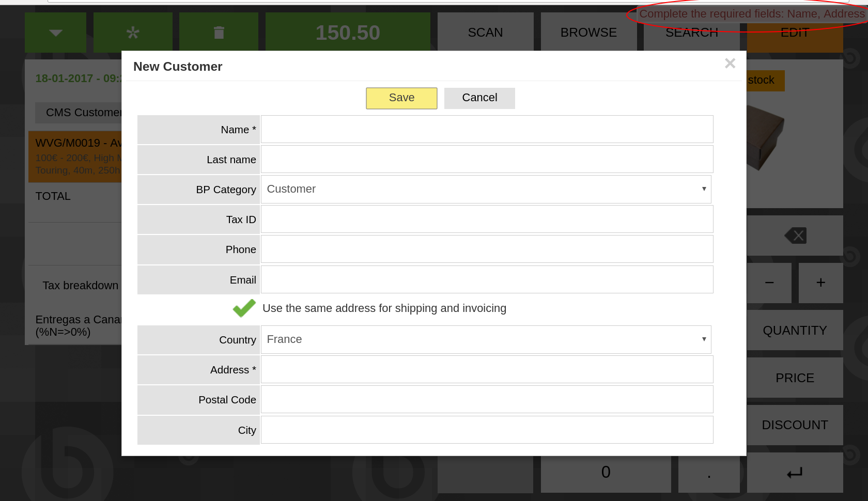Click the asterisk new-receipt button
The height and width of the screenshot is (501, 868).
(133, 32)
